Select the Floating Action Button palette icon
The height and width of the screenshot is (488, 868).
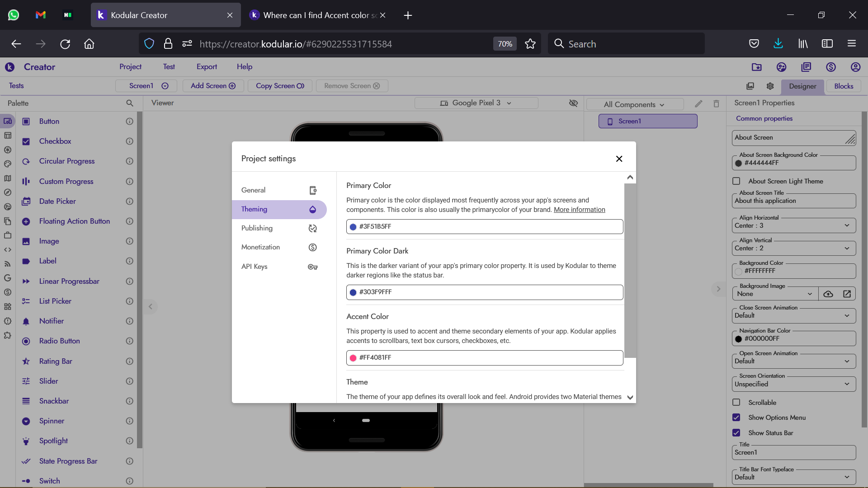coord(26,221)
